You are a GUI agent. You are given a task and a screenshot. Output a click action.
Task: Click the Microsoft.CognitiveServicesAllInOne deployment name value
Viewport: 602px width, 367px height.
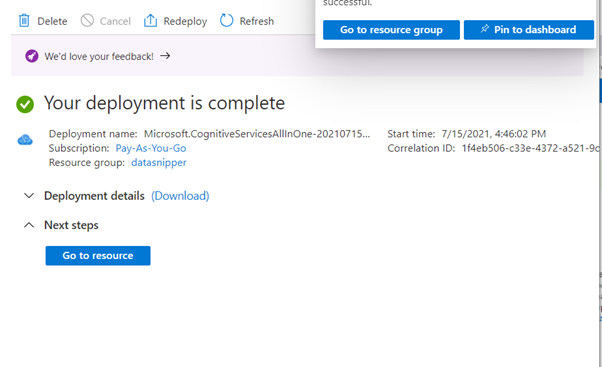pos(257,134)
